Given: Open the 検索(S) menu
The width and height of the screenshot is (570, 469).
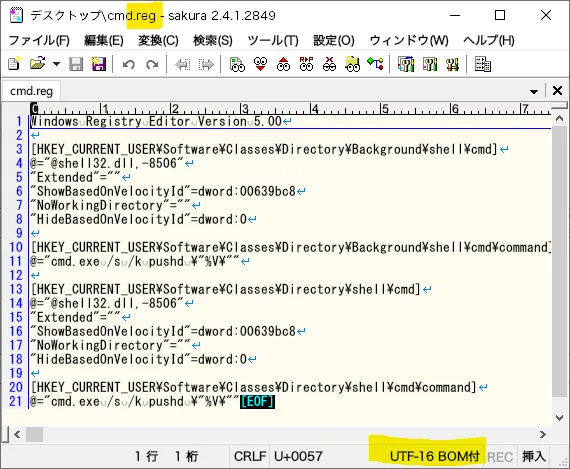Looking at the screenshot, I should [213, 40].
